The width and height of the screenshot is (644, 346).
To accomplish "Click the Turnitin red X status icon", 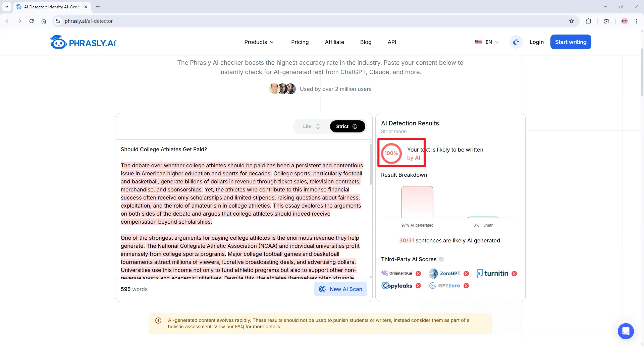I will click(x=514, y=274).
